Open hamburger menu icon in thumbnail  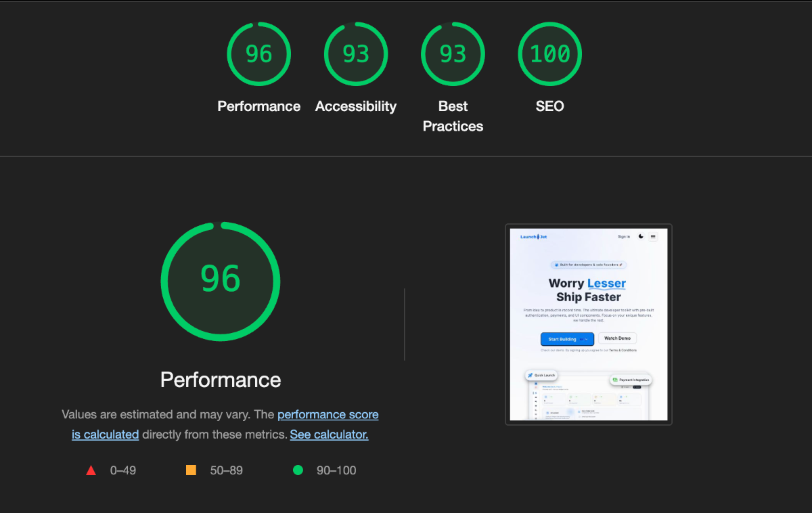tap(653, 237)
